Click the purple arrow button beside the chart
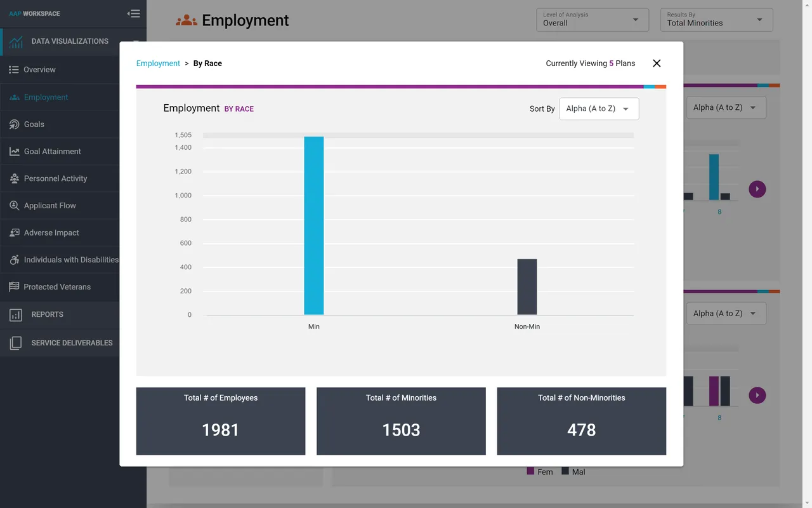Screen dimensions: 812x508 click(x=757, y=189)
